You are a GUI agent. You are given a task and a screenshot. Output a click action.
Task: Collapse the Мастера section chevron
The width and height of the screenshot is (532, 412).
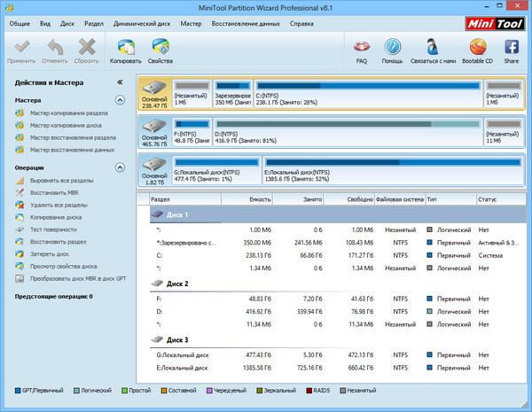(x=120, y=100)
